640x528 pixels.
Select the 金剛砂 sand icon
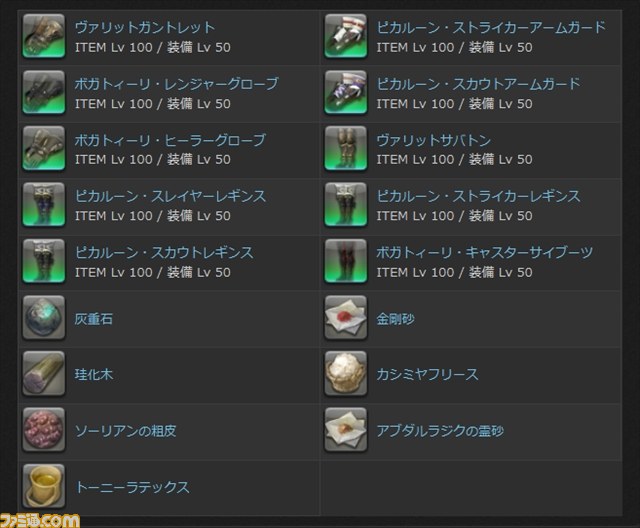point(346,317)
